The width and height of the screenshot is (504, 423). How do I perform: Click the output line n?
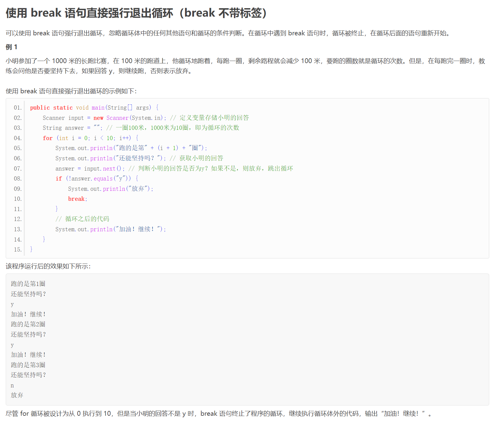12,385
